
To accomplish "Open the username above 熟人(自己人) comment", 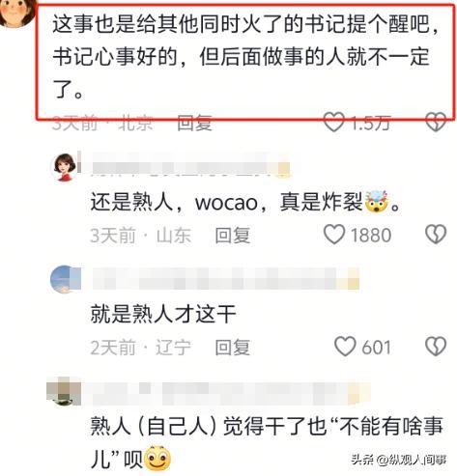I will pos(227,392).
